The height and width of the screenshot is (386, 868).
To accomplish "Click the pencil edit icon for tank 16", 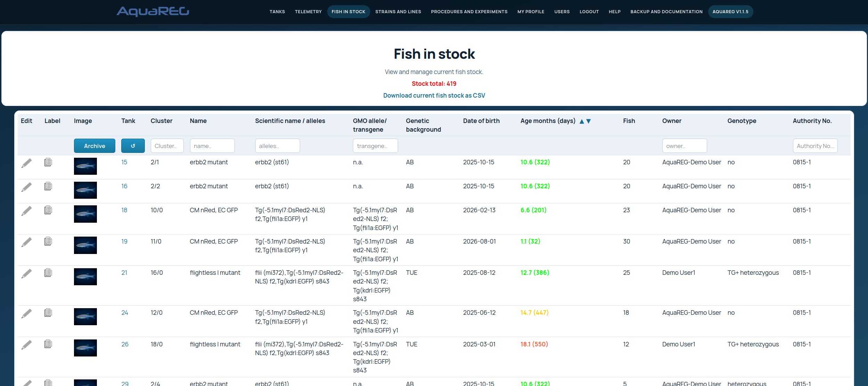I will click(26, 187).
